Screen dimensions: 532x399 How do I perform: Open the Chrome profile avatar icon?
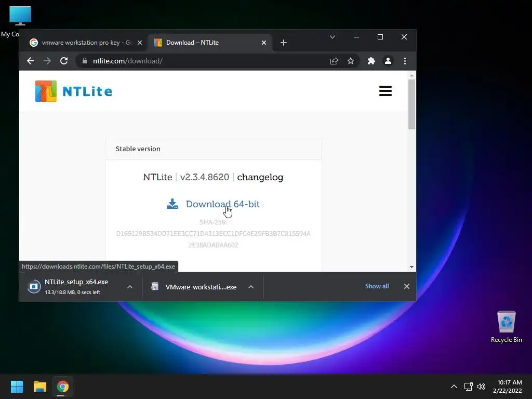click(x=388, y=61)
